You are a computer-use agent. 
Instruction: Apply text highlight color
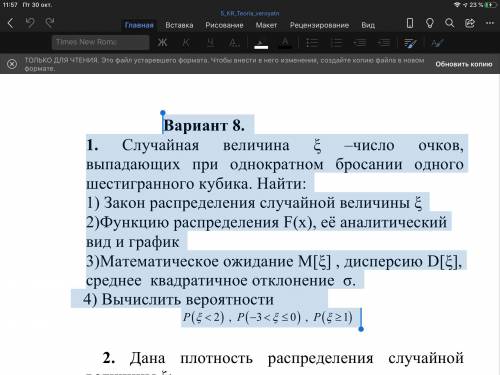tap(261, 43)
